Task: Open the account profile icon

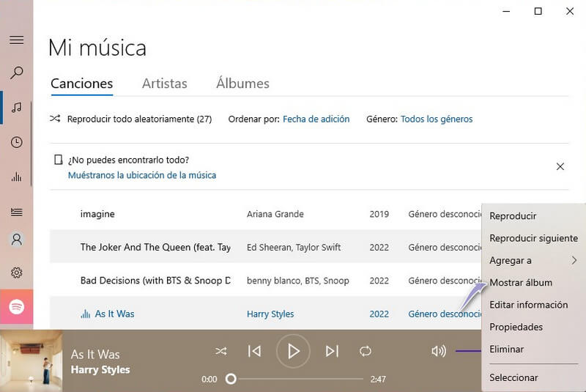Action: (x=16, y=239)
